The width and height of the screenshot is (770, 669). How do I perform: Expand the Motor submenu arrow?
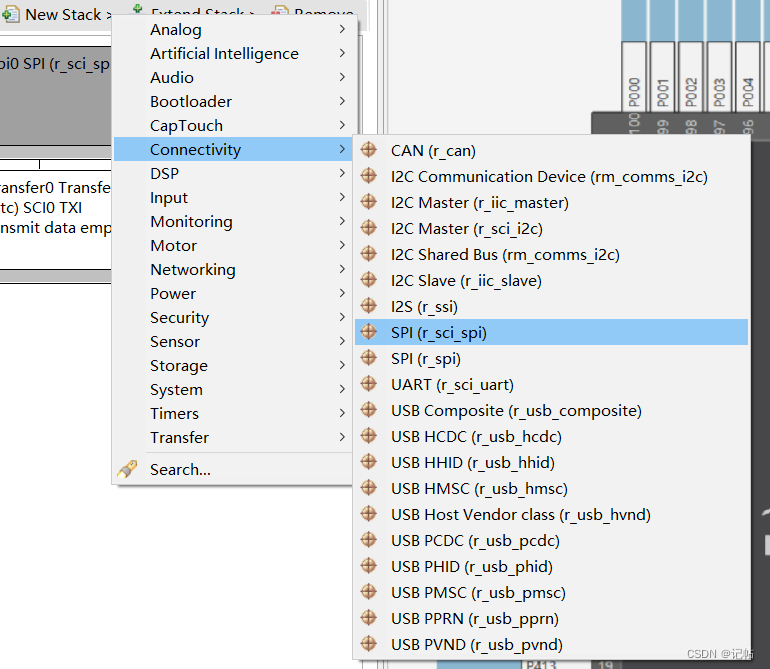coord(342,245)
